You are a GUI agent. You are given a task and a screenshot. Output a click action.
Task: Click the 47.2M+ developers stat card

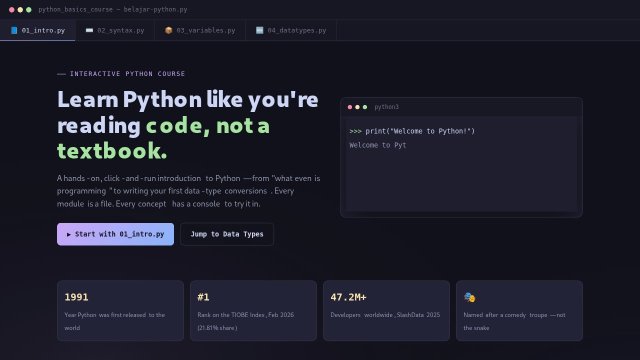[387, 311]
